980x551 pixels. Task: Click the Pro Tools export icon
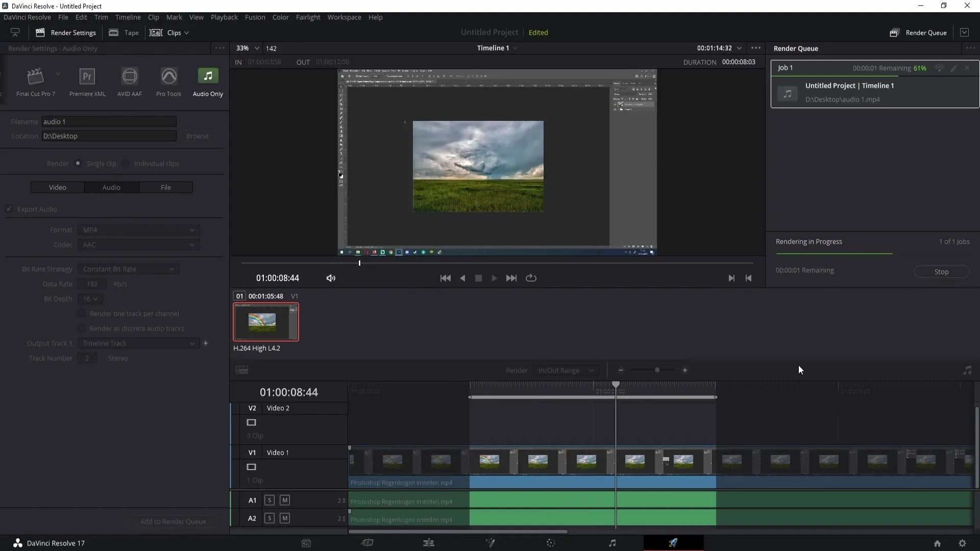point(168,76)
